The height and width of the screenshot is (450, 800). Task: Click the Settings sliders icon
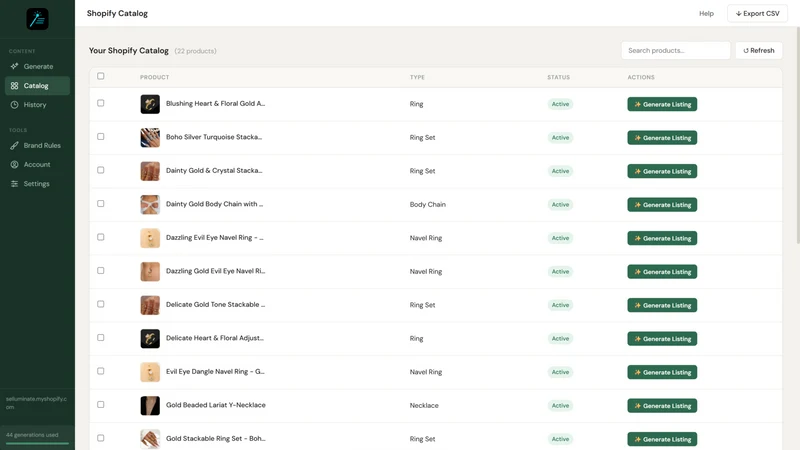(x=14, y=184)
